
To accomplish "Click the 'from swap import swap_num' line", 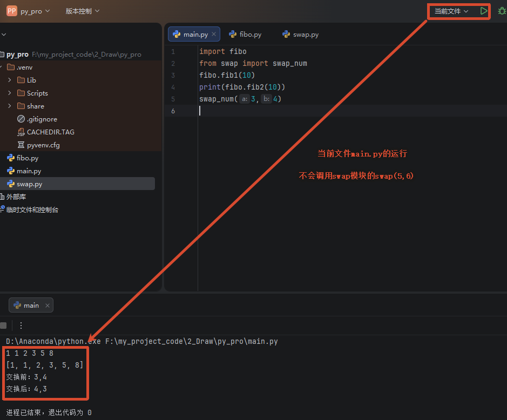I will [x=253, y=63].
